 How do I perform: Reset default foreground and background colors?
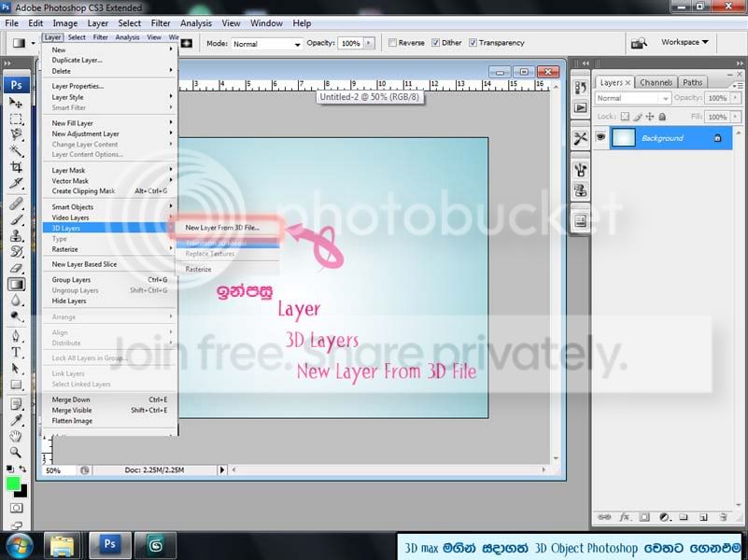[9, 469]
